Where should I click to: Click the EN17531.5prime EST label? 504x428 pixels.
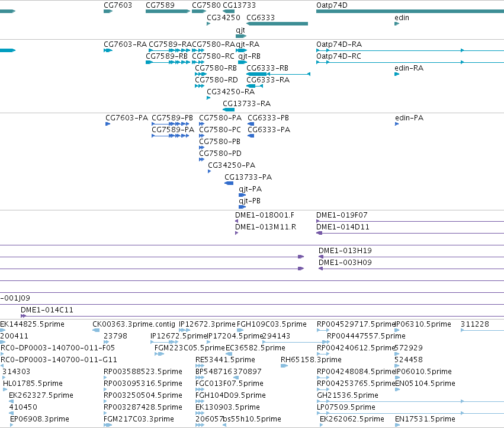pyautogui.click(x=425, y=419)
